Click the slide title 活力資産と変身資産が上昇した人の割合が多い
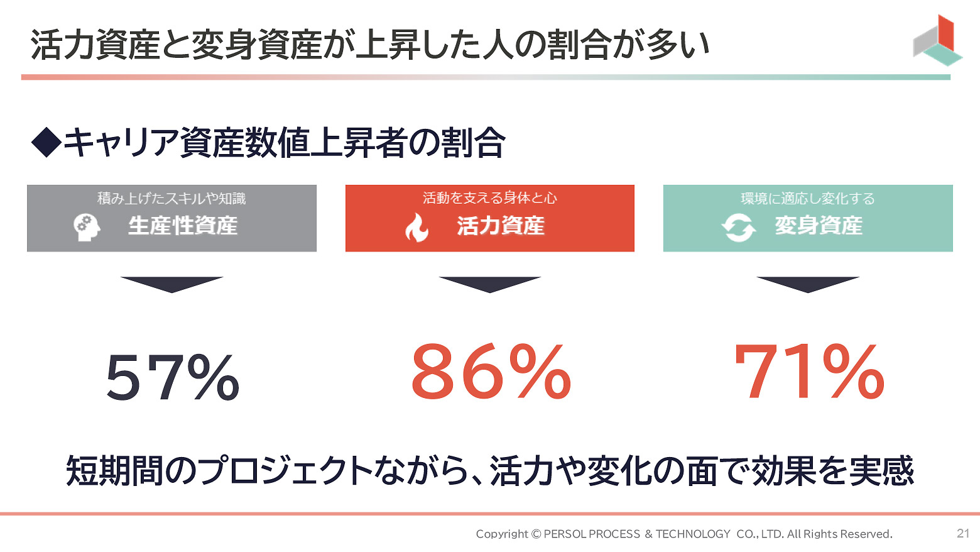 (370, 45)
